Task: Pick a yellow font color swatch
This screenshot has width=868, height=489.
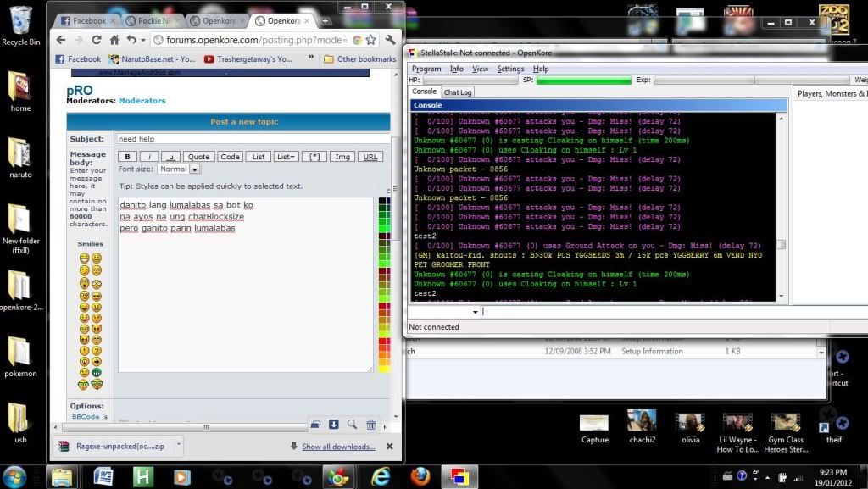Action: pyautogui.click(x=384, y=369)
